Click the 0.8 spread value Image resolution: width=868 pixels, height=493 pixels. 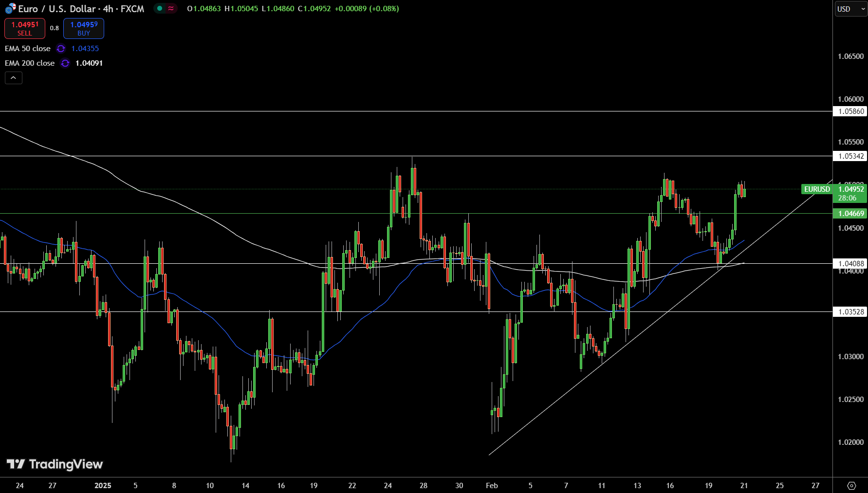55,28
